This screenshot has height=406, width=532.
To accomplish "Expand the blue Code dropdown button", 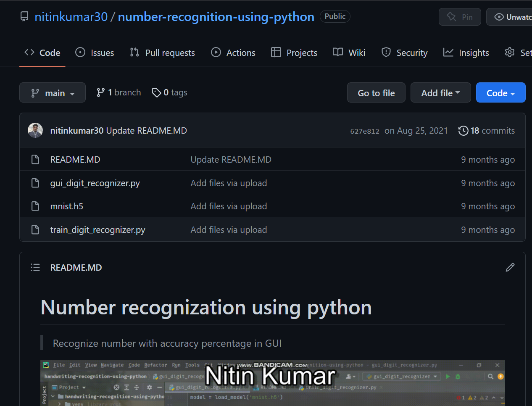I will pos(500,93).
